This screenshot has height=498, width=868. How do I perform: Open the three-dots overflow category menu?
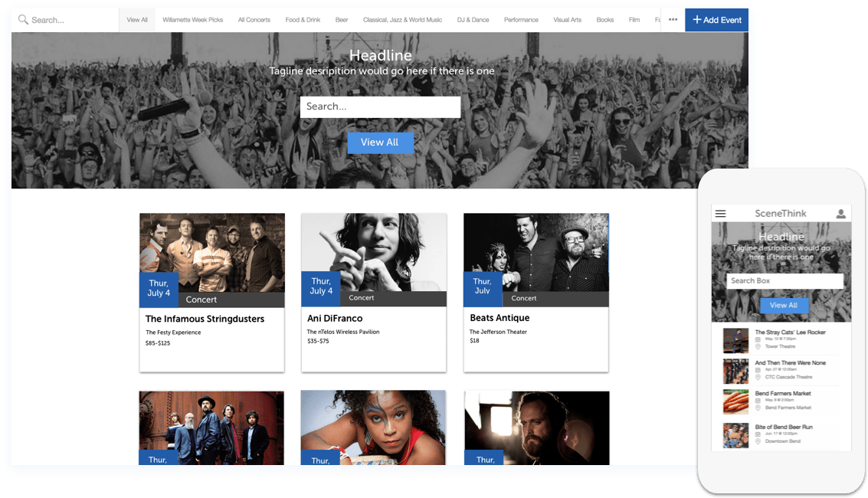click(x=673, y=20)
